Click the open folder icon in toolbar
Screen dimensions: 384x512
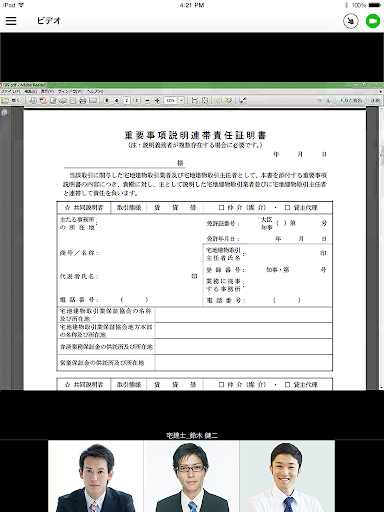pos(5,100)
